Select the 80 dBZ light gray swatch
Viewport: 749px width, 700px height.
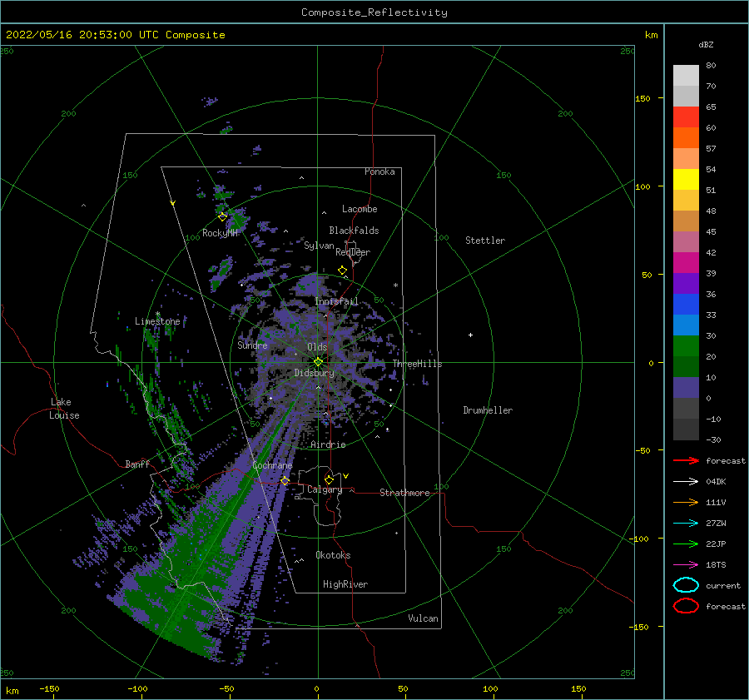[x=686, y=75]
